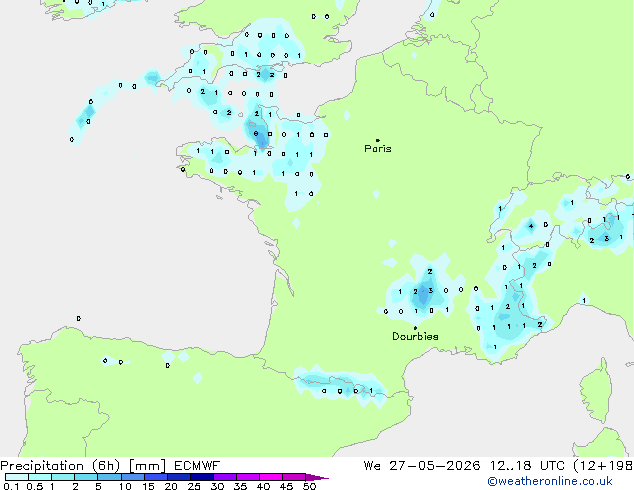The image size is (634, 490).
Task: Click the legend value label 50
Action: tap(310, 486)
